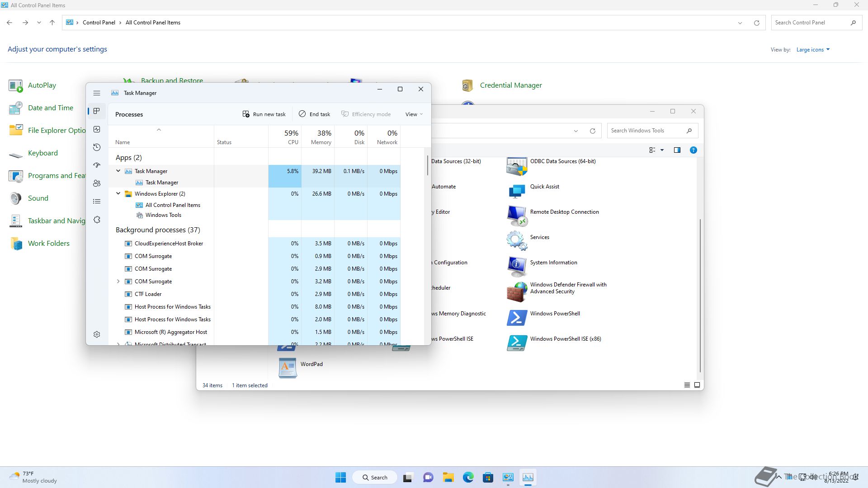
Task: Open help in Windows Tools window
Action: tap(693, 150)
